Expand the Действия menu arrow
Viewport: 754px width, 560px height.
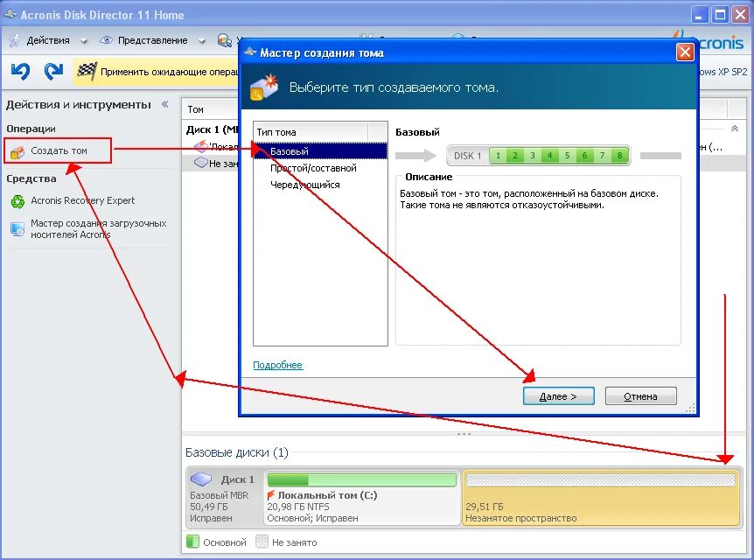click(84, 41)
